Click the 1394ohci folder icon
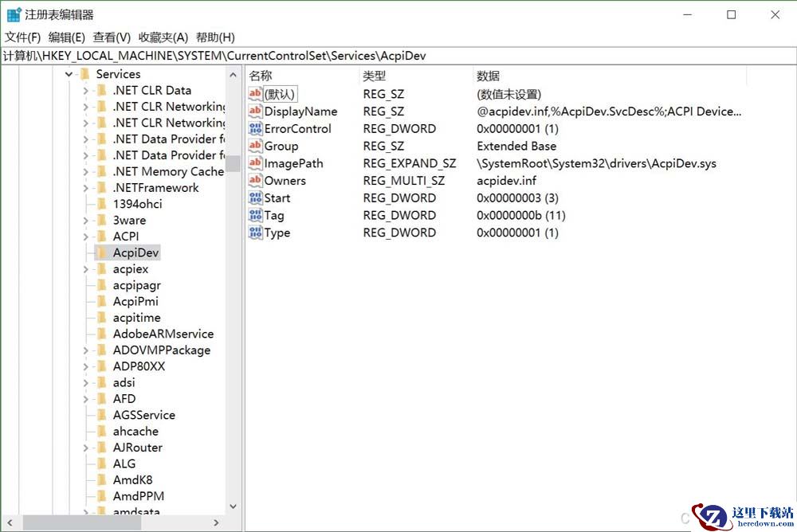The height and width of the screenshot is (532, 797). (x=102, y=204)
